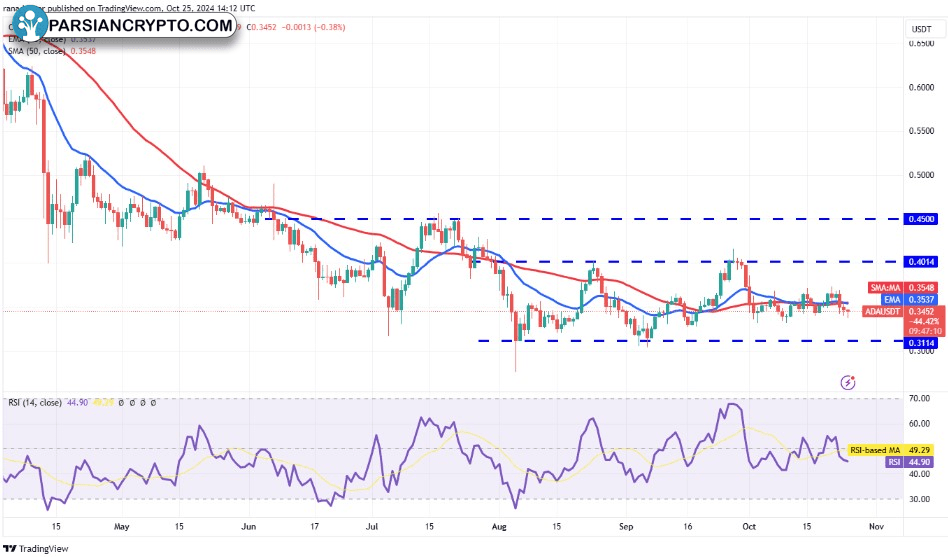Click the 60.00 RSI axis label
The width and height of the screenshot is (948, 557).
pyautogui.click(x=920, y=423)
